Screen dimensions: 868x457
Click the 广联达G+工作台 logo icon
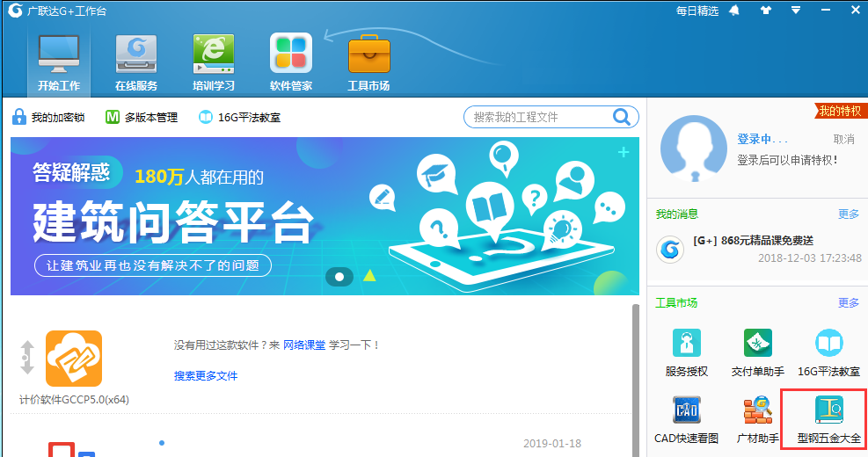tap(15, 11)
